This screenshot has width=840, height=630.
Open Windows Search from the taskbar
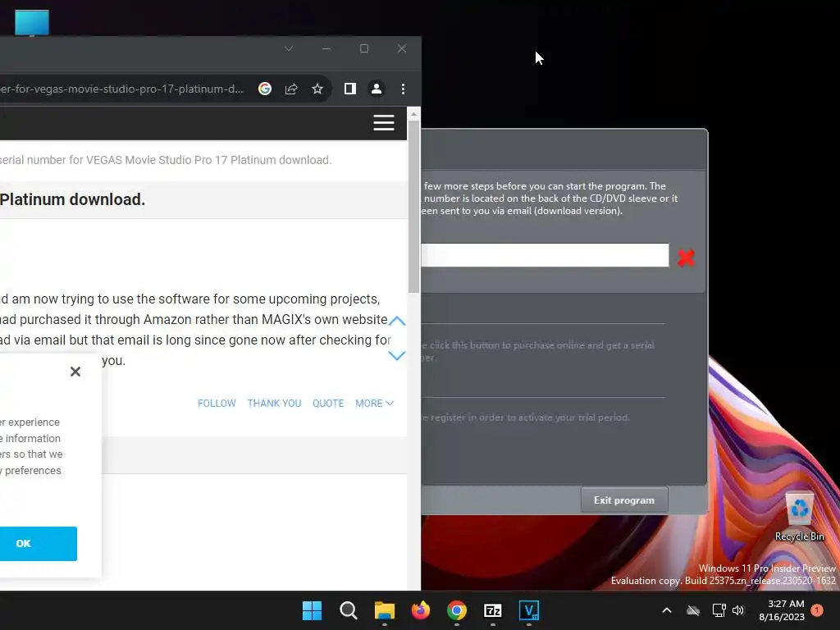348,610
